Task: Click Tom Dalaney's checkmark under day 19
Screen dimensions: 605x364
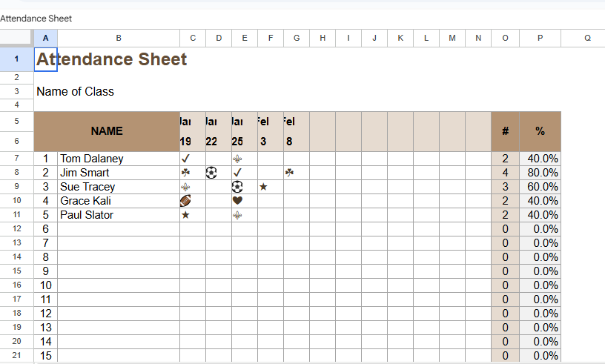Action: click(185, 159)
